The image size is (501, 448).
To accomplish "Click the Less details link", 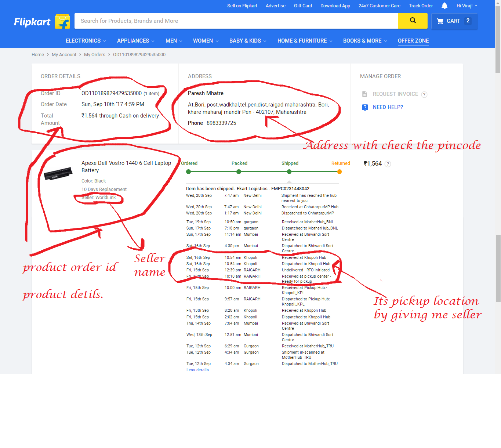I will pos(197,370).
